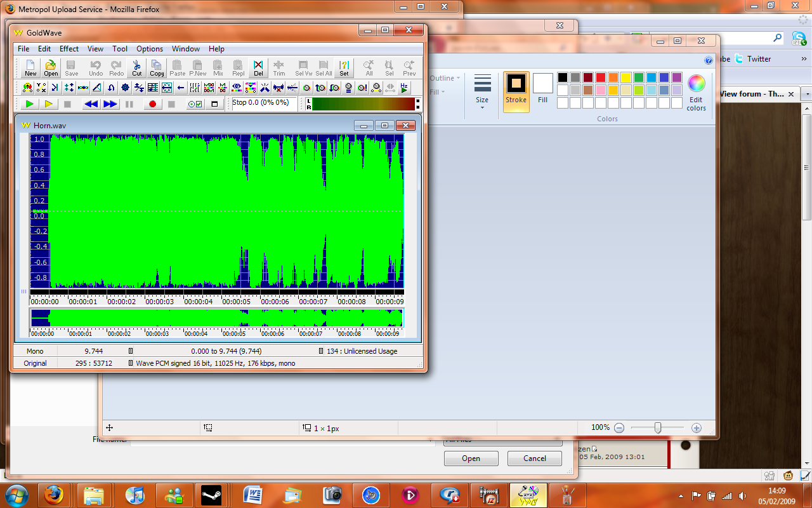Open the View menu in GoldWave

pos(96,49)
